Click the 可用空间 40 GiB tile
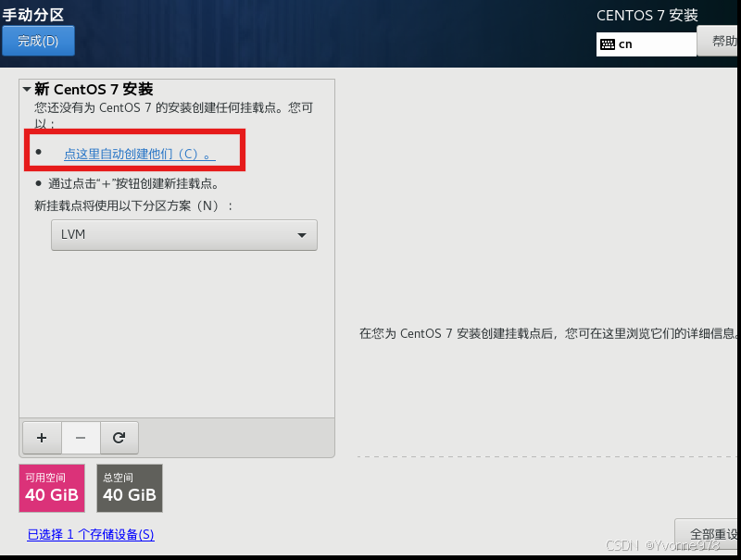This screenshot has width=741, height=560. (52, 488)
